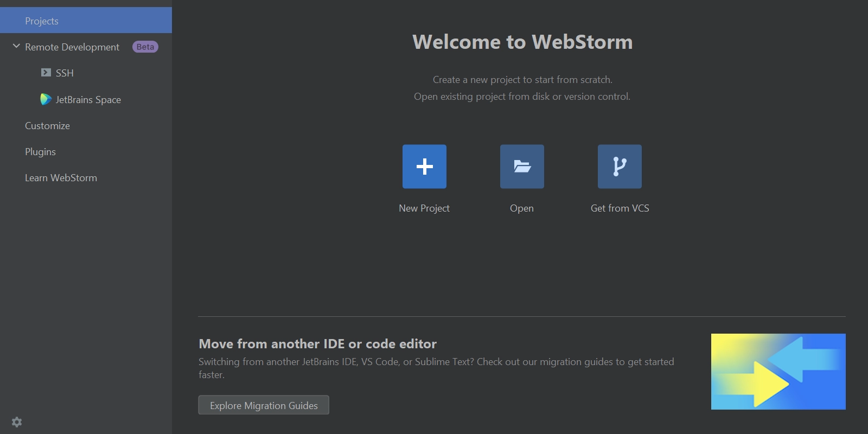This screenshot has width=868, height=434.
Task: Click the migration arrows banner image
Action: click(x=778, y=372)
